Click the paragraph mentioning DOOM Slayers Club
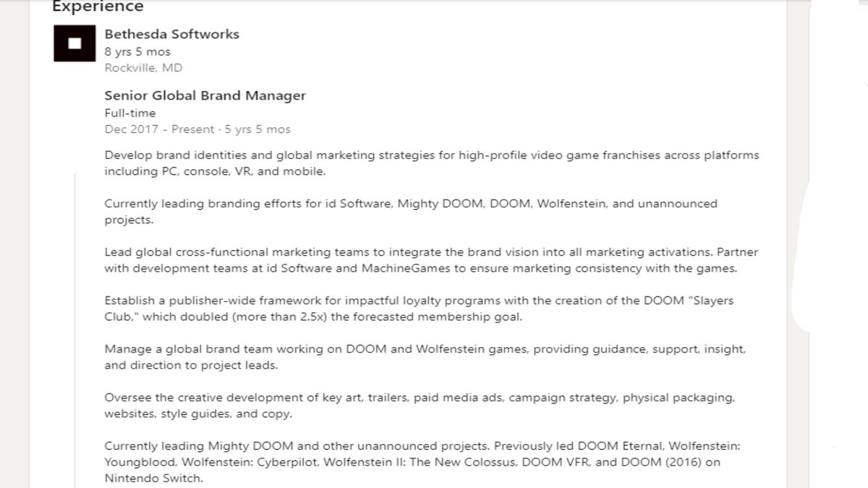 419,309
